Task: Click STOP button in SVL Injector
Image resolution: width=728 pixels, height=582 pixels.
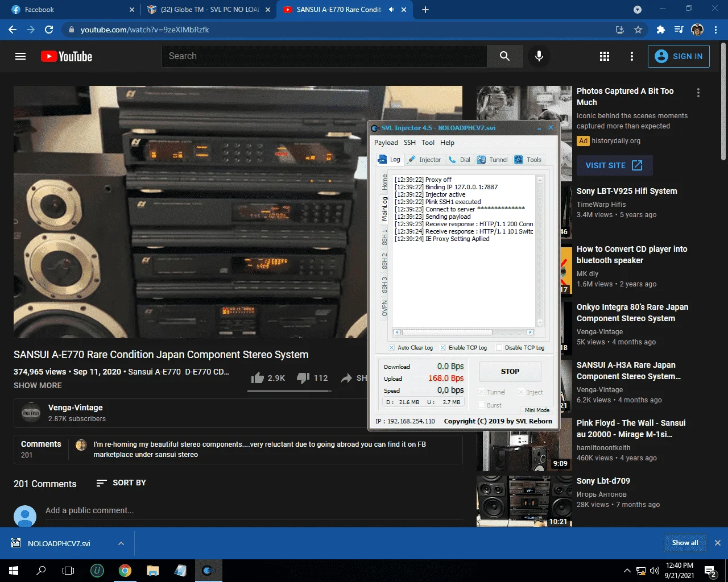Action: point(510,371)
